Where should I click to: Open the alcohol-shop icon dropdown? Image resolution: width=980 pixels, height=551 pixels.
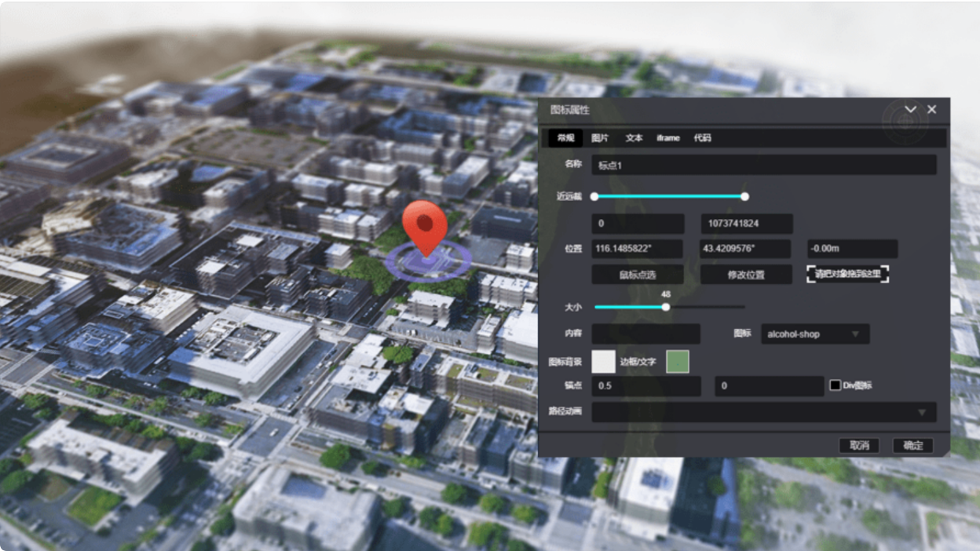coord(814,334)
